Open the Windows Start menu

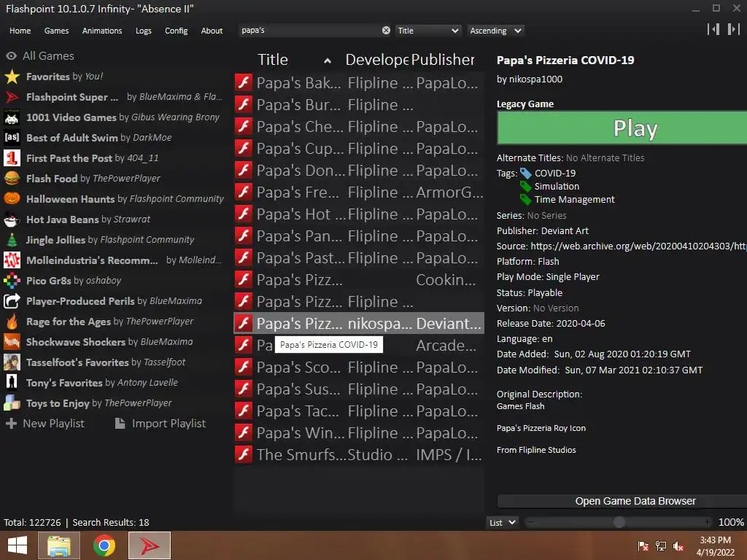coord(18,545)
